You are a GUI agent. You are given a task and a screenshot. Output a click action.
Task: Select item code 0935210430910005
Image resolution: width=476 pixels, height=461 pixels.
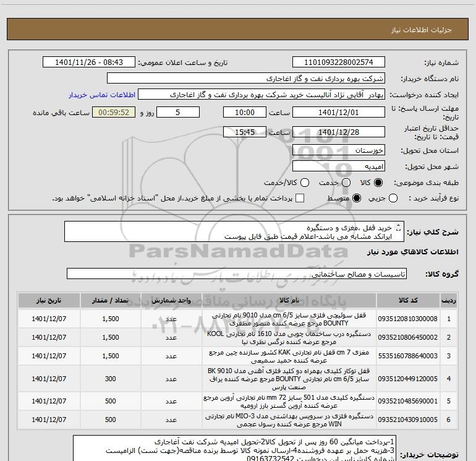pyautogui.click(x=408, y=420)
